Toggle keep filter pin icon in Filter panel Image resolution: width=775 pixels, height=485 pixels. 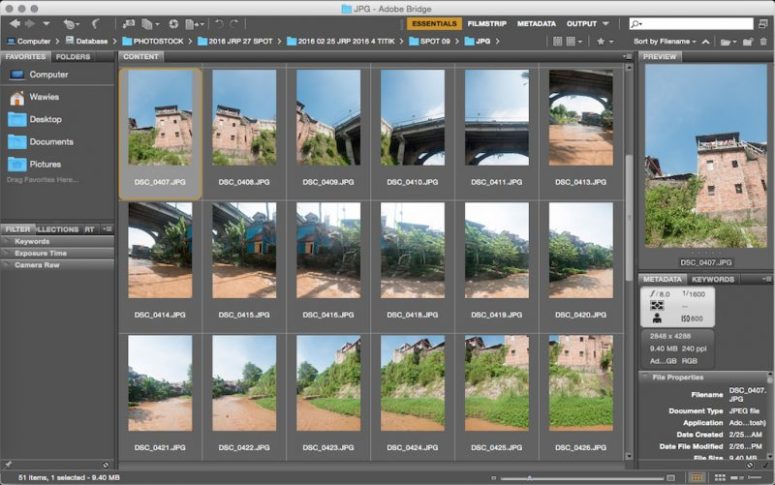(8, 465)
